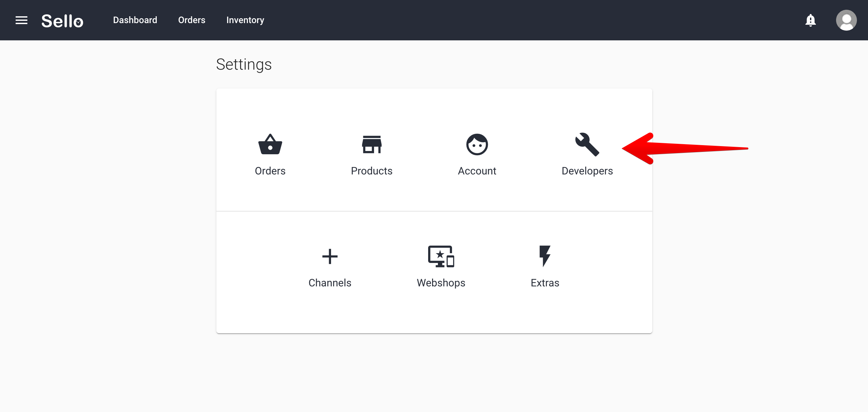Switch to the Dashboard tab

point(135,20)
